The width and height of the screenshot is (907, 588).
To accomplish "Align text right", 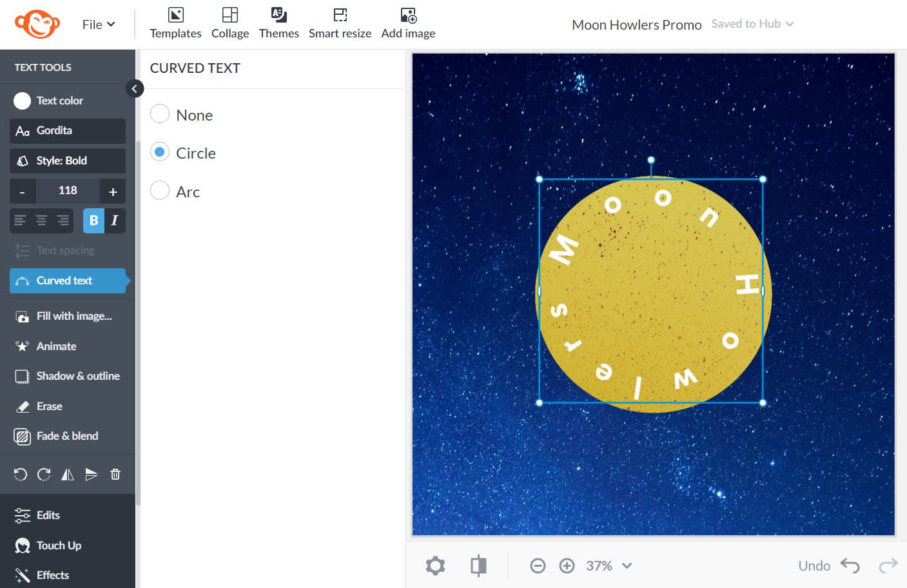I will point(63,220).
